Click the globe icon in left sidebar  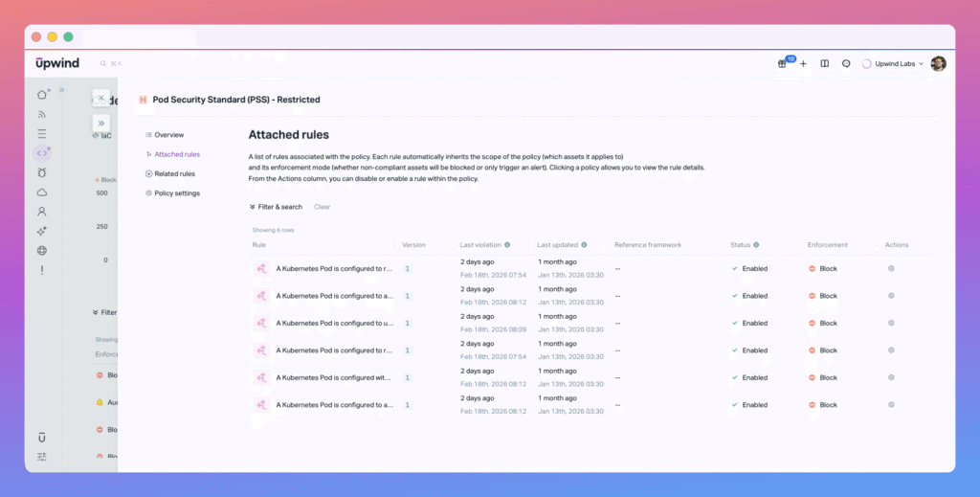(x=42, y=251)
